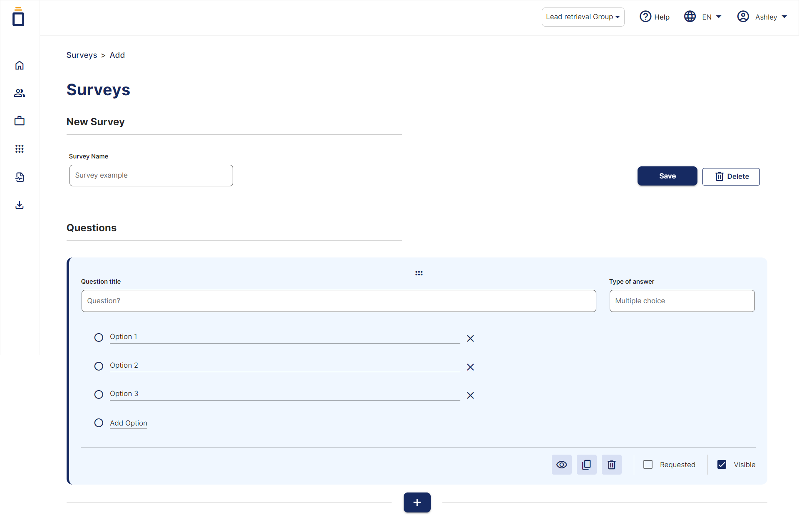Viewport: 799px width, 532px height.
Task: Open the Lead retrieval Group dropdown
Action: pyautogui.click(x=583, y=17)
